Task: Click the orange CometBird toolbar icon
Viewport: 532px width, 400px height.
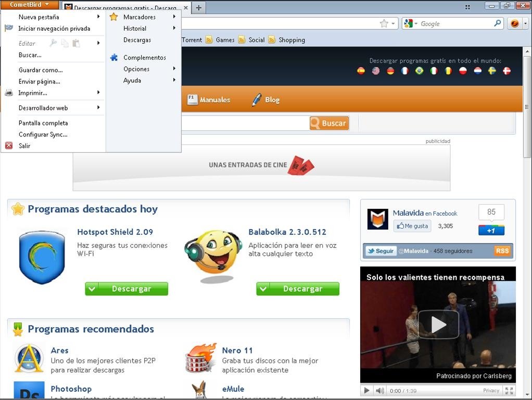Action: pos(514,23)
